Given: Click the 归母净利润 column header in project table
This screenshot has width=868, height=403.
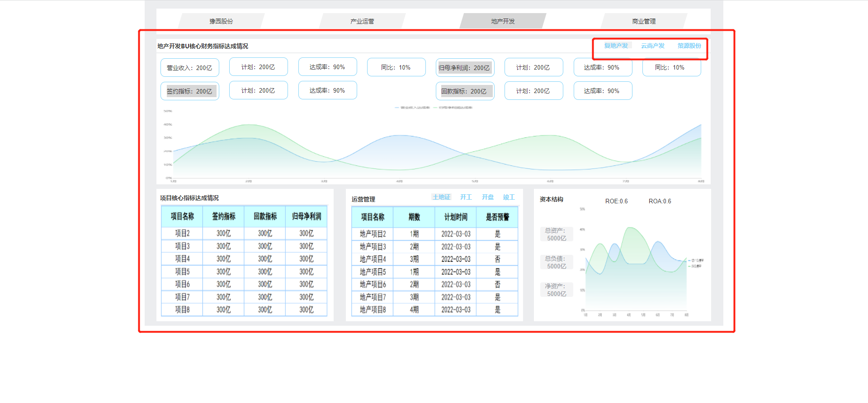Looking at the screenshot, I should coord(307,216).
